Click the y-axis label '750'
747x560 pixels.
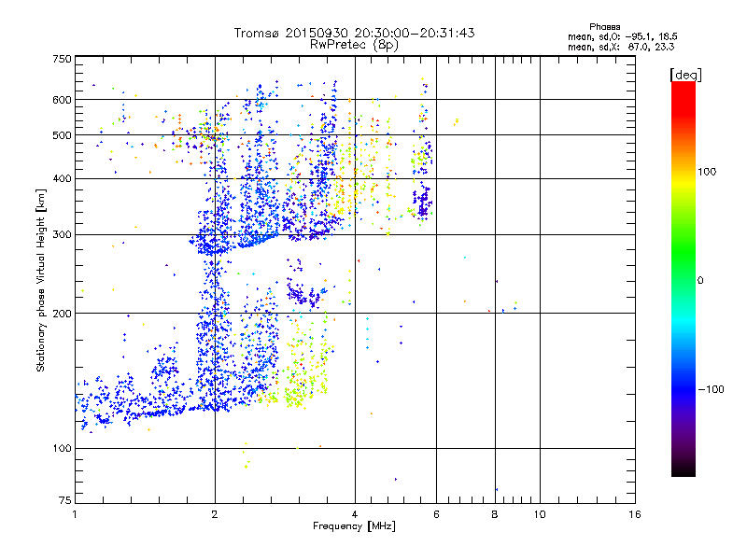click(62, 60)
